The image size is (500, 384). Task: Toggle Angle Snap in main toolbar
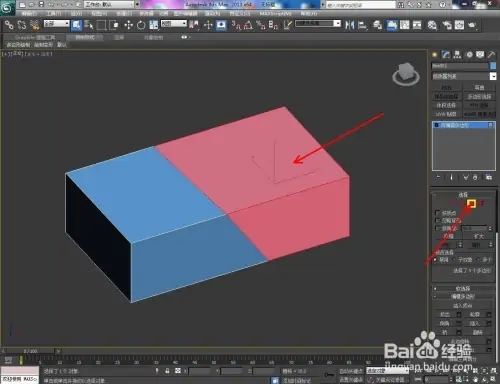(x=248, y=25)
